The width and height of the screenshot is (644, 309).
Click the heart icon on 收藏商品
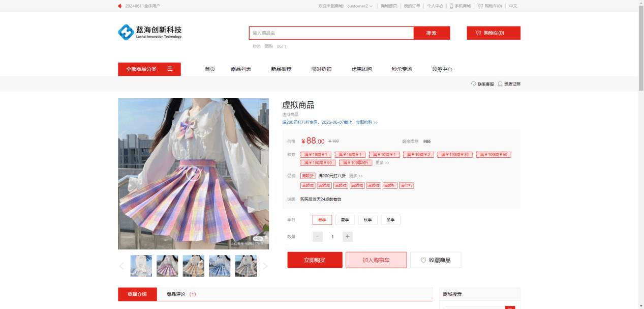[x=423, y=260]
